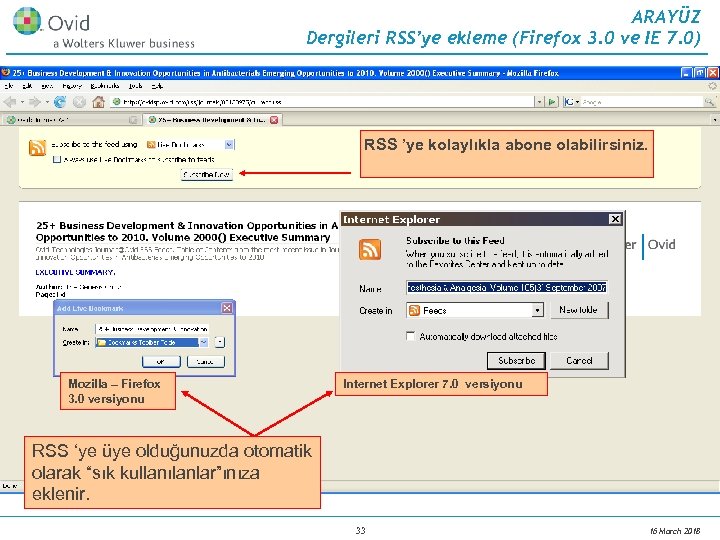Minimize the Firefox window

pyautogui.click(x=686, y=73)
